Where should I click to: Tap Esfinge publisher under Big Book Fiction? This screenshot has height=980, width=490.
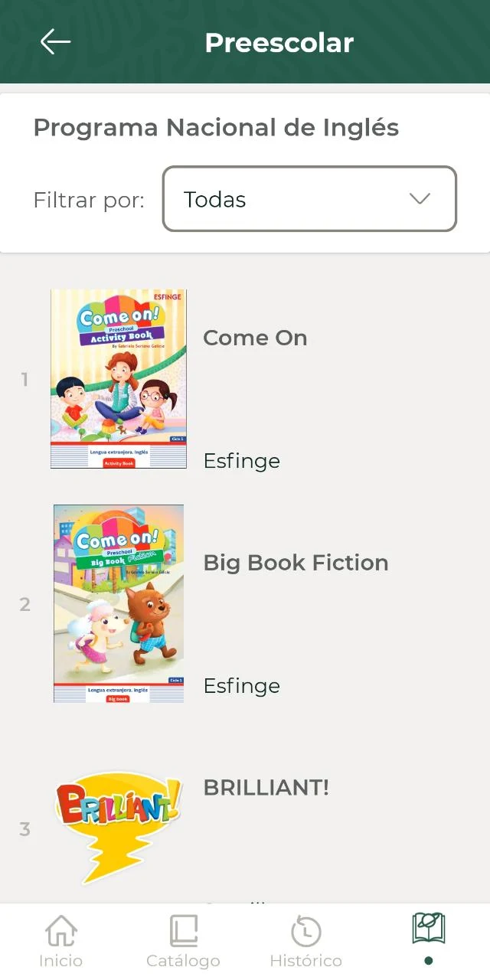pos(241,686)
